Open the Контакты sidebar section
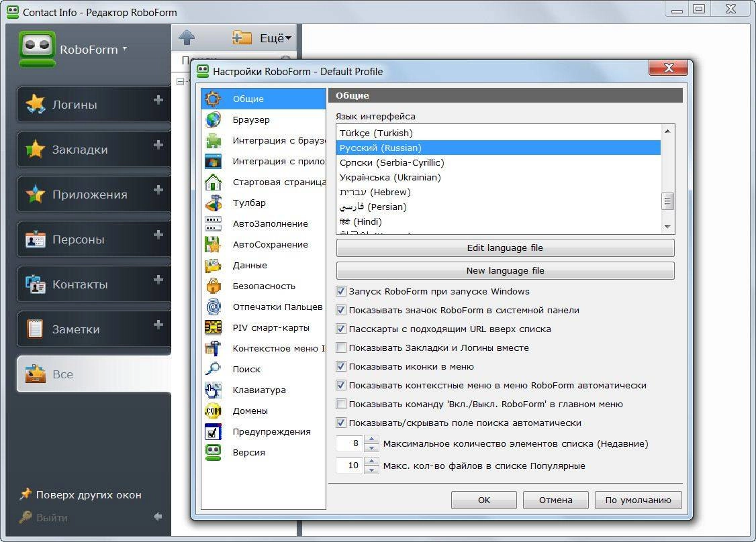Image resolution: width=756 pixels, height=542 pixels. coord(93,284)
